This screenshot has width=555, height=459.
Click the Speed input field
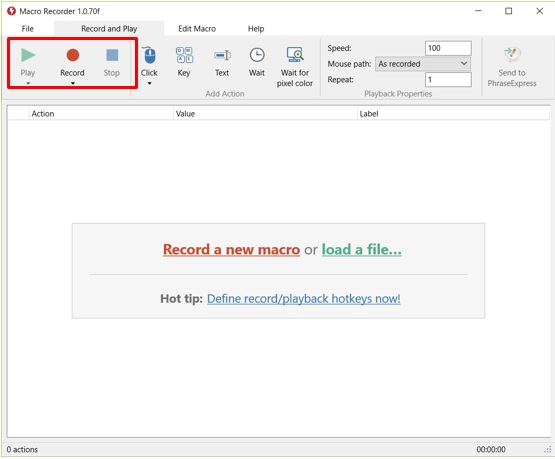(448, 48)
